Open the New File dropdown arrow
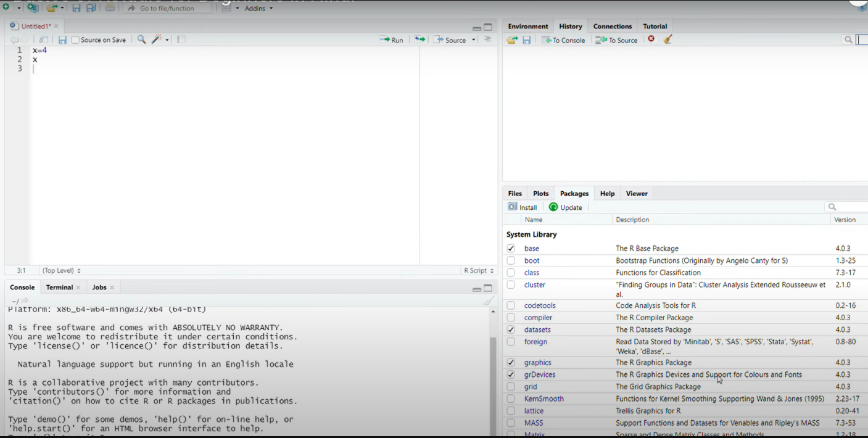The image size is (868, 438). 19,9
